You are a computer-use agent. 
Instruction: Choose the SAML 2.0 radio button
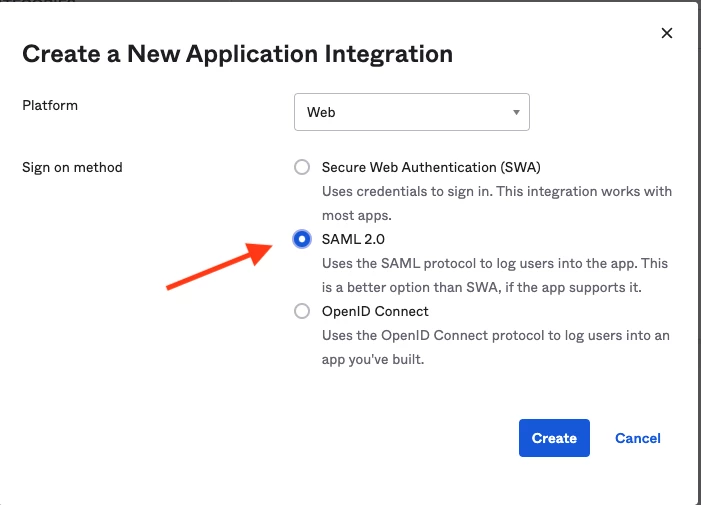[x=302, y=239]
